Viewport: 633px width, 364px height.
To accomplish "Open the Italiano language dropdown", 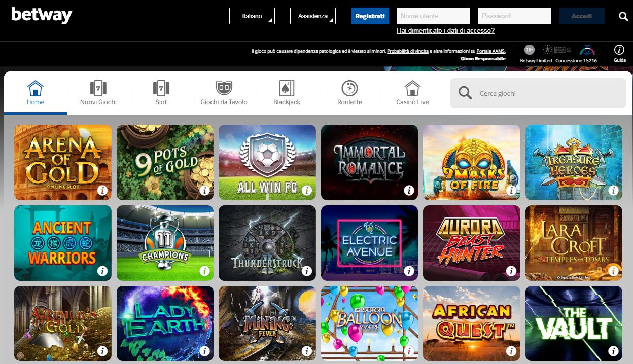I will click(252, 16).
